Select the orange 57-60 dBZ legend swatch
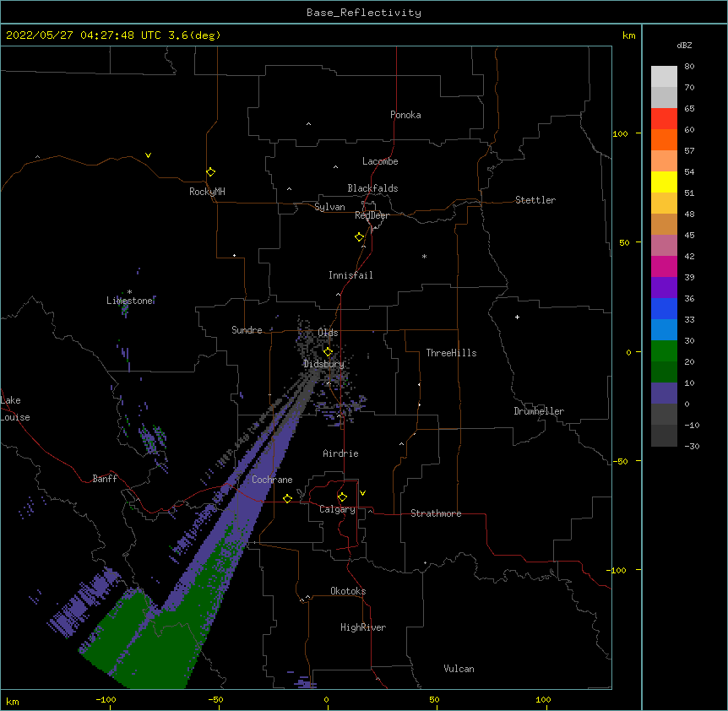Image resolution: width=728 pixels, height=711 pixels. 664,139
